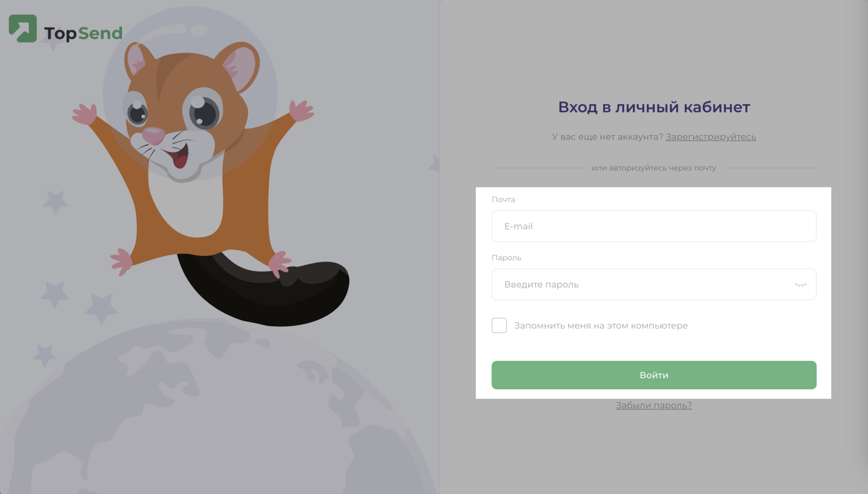Tick the remember me checkbox
Image resolution: width=868 pixels, height=494 pixels.
pos(499,325)
